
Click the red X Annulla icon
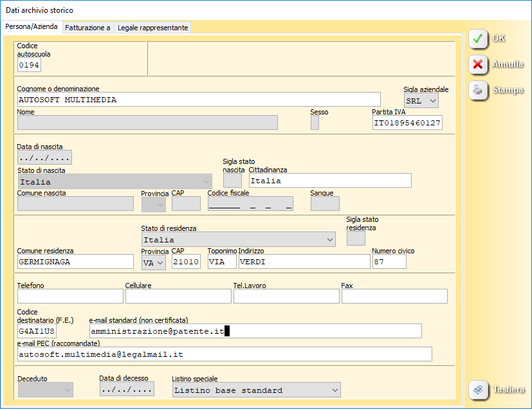coord(478,64)
